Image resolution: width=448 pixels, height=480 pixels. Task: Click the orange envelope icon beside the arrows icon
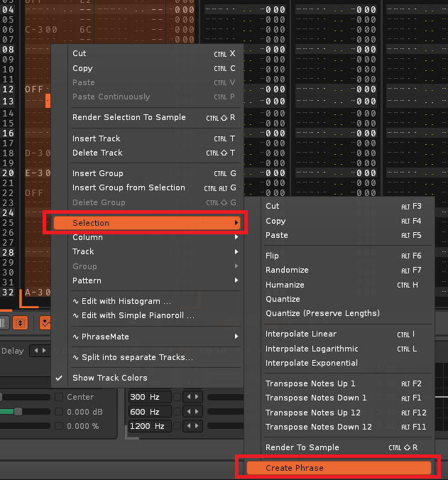click(45, 322)
